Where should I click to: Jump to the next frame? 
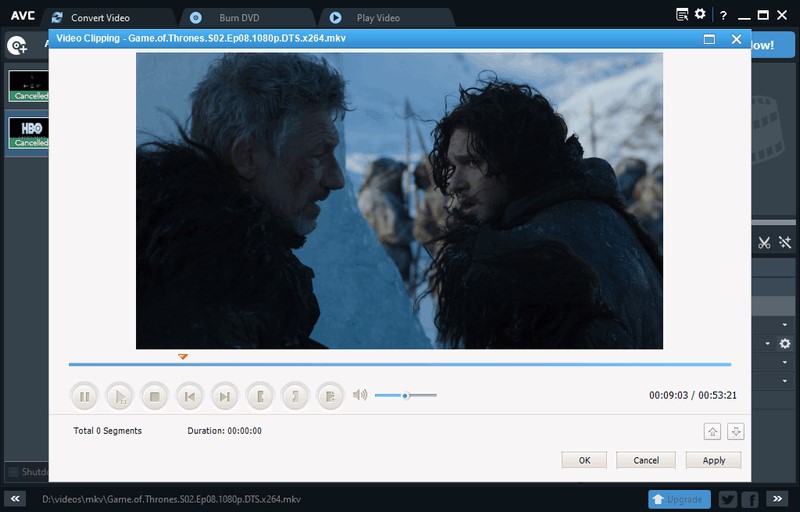[x=225, y=397]
